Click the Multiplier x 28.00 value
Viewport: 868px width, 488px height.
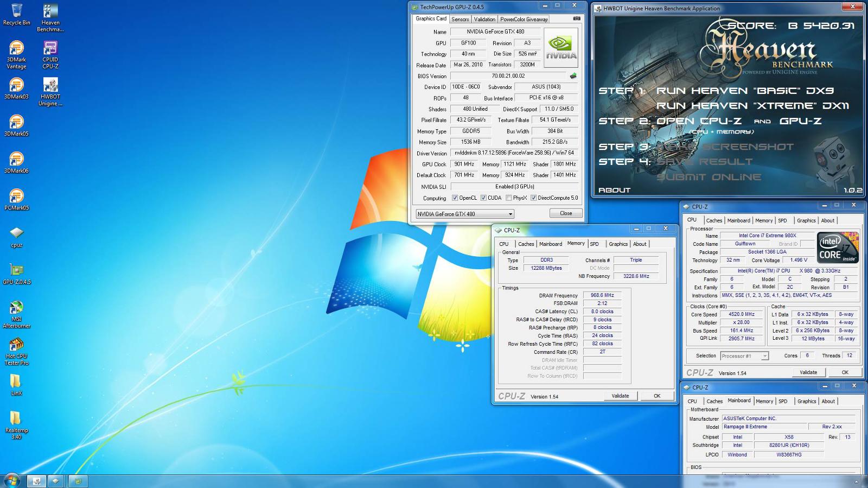tap(742, 323)
